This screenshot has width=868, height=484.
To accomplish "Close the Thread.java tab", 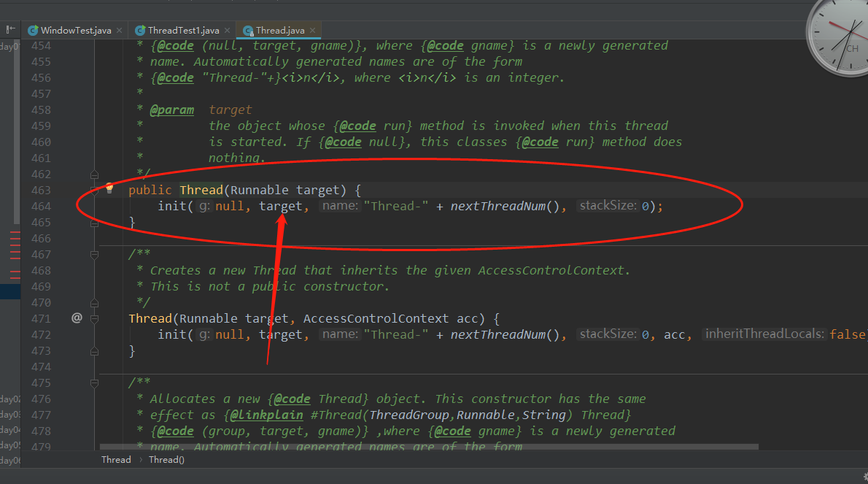I will (312, 31).
